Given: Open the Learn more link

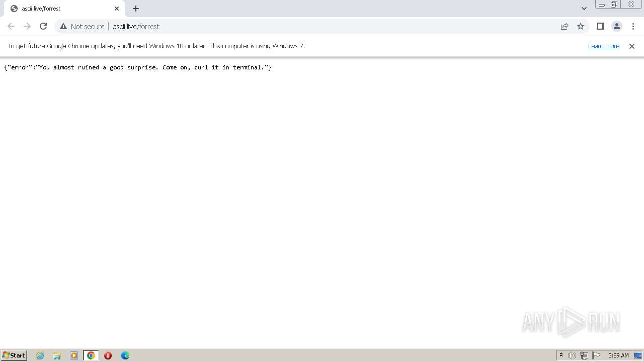Looking at the screenshot, I should pyautogui.click(x=604, y=46).
